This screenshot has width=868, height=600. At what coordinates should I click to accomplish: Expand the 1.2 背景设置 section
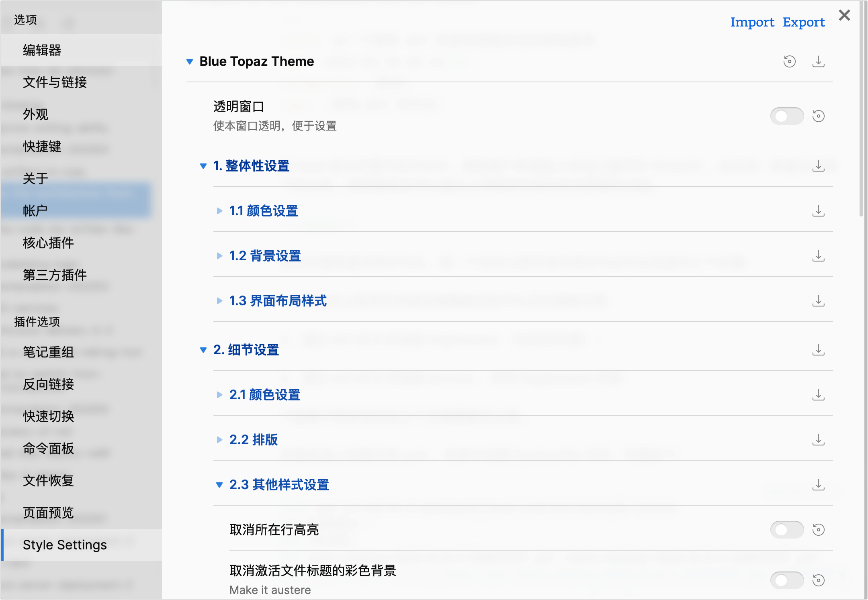[265, 256]
